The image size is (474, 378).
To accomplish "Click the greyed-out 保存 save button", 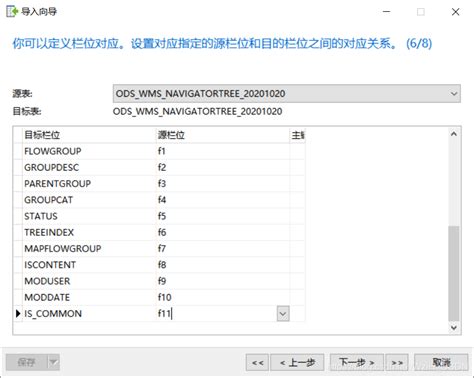I will (27, 362).
